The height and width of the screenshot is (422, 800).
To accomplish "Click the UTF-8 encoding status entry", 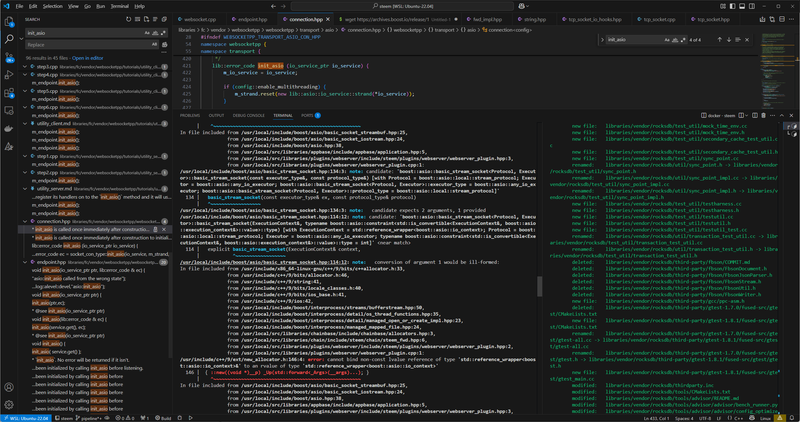I will coord(705,418).
